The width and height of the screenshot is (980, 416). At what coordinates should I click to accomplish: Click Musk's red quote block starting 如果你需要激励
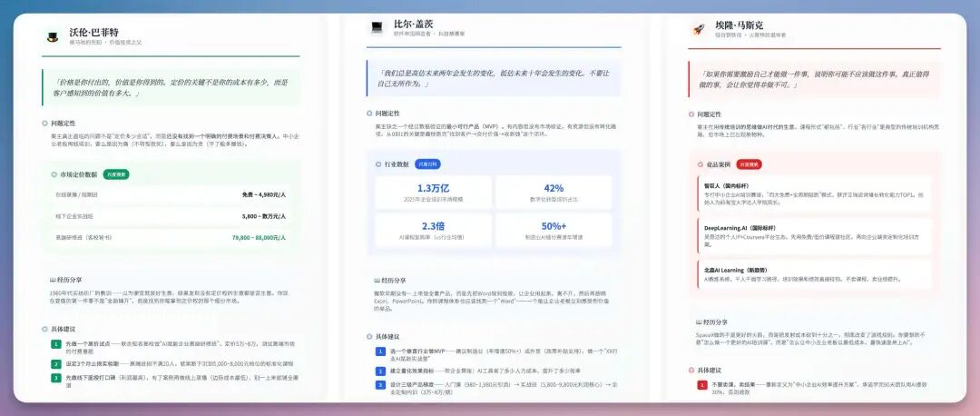pos(814,79)
